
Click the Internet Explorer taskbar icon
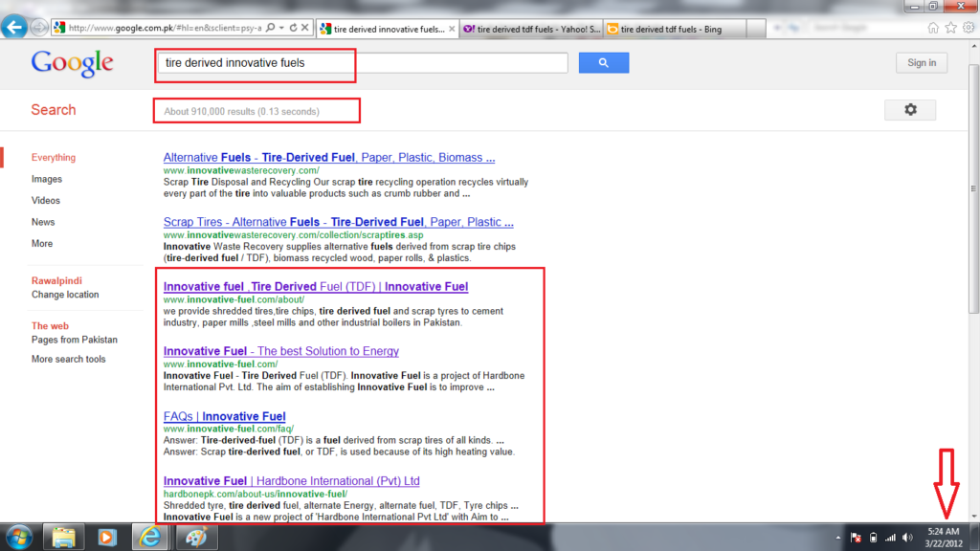(150, 538)
